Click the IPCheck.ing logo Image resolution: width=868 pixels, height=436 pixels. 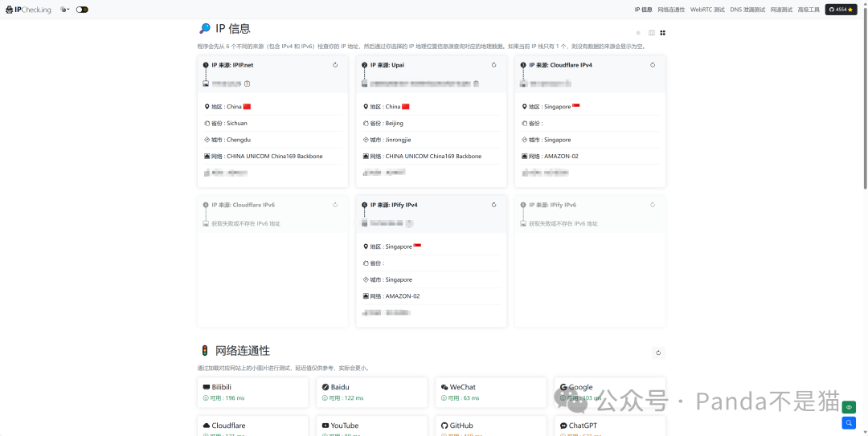[28, 10]
